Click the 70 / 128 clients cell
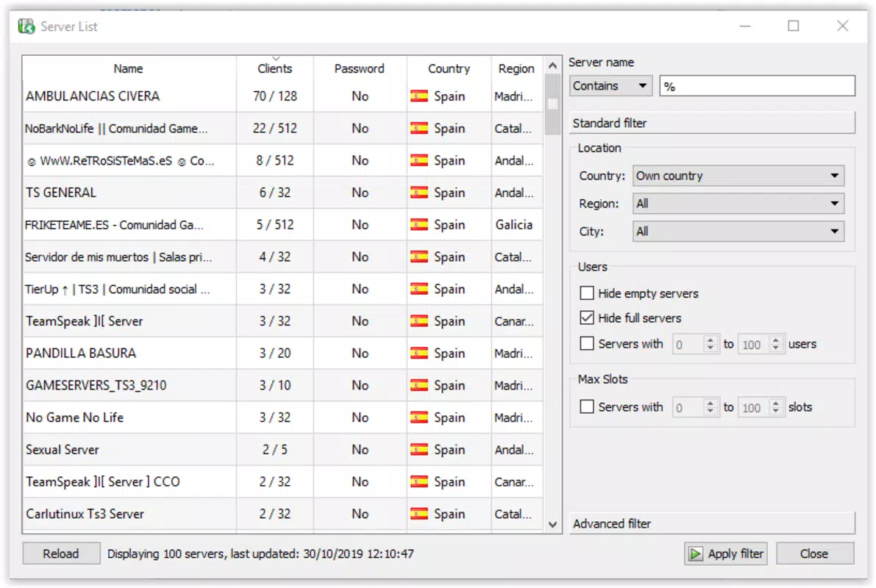Viewport: 876px width, 588px height. pos(275,96)
